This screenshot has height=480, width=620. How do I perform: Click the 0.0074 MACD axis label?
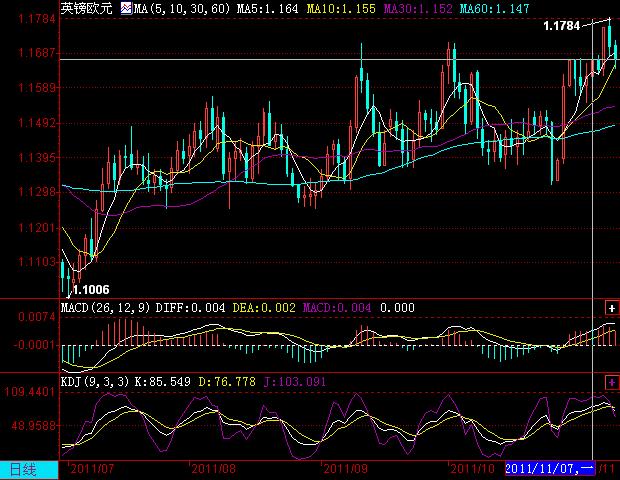coord(36,317)
